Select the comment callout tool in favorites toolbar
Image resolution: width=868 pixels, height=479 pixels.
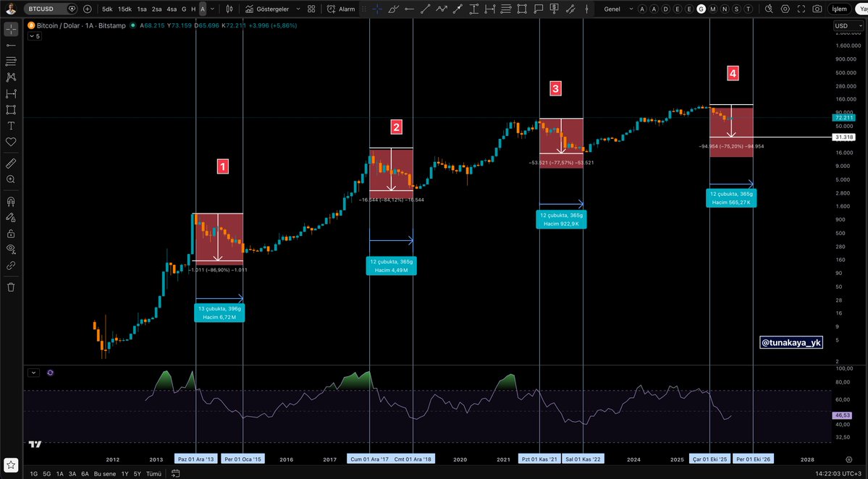click(x=538, y=9)
